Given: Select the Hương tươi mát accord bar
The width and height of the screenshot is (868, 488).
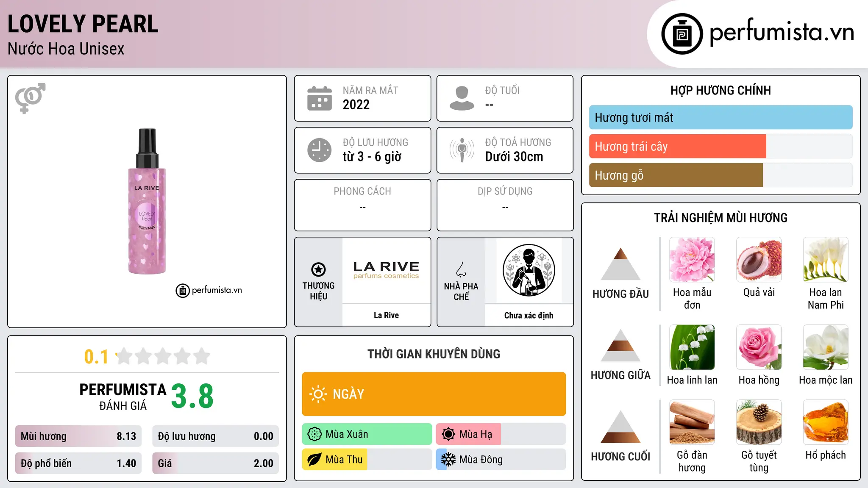Looking at the screenshot, I should coord(721,117).
